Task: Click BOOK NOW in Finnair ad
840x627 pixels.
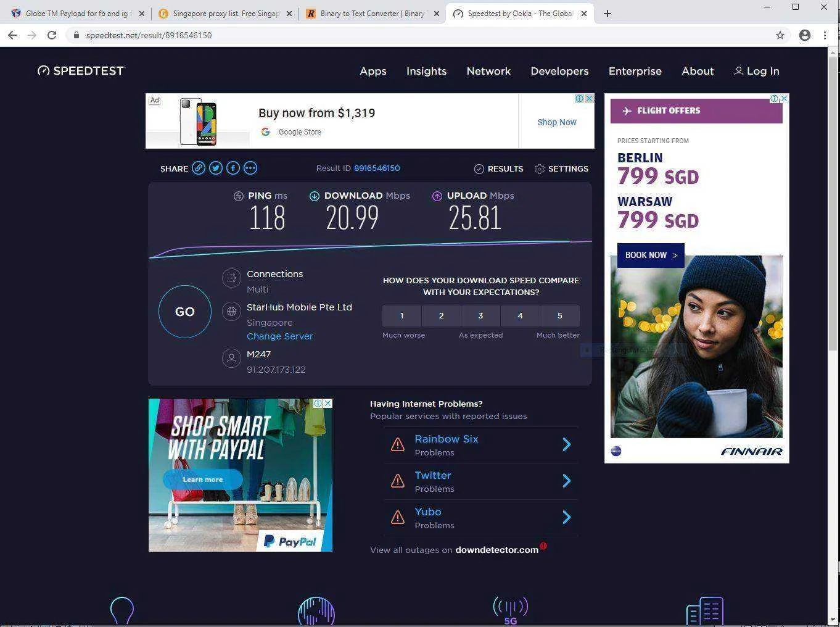Action: pyautogui.click(x=651, y=255)
